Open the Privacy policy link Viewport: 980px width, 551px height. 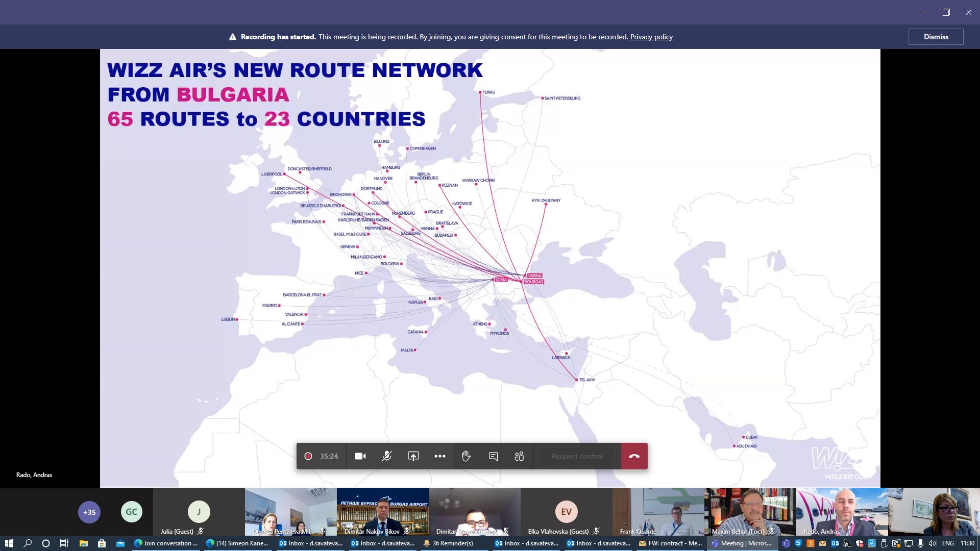pyautogui.click(x=651, y=37)
